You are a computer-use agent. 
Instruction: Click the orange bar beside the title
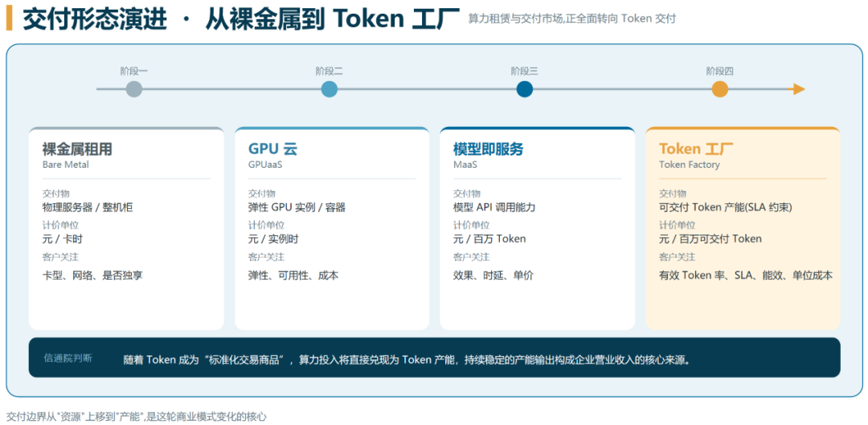(10, 18)
